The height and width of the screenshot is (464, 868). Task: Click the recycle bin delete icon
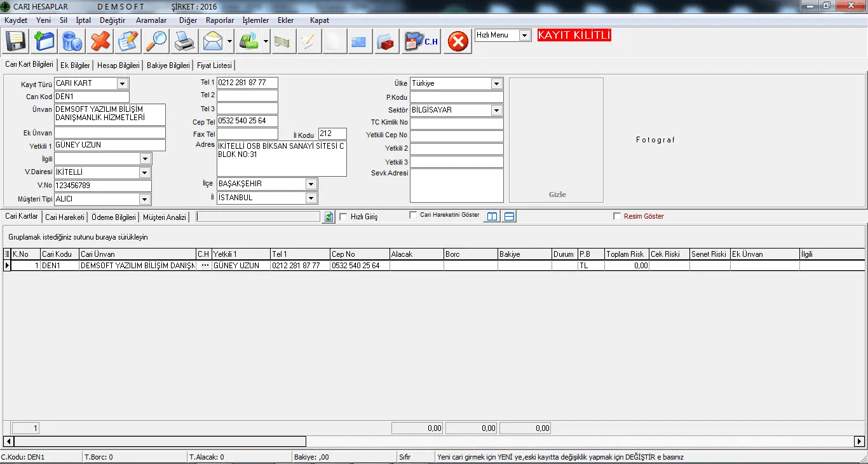(x=72, y=41)
